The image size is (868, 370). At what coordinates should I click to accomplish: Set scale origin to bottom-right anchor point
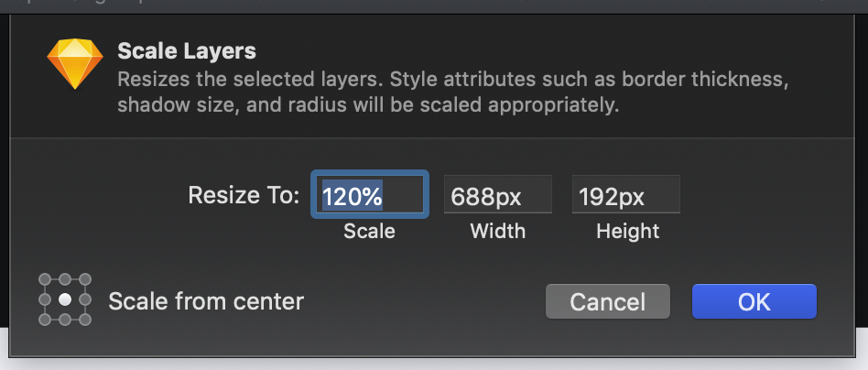(x=85, y=320)
